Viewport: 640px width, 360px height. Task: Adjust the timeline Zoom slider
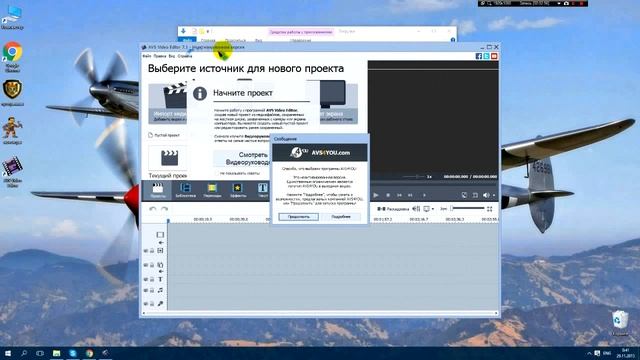pos(467,209)
